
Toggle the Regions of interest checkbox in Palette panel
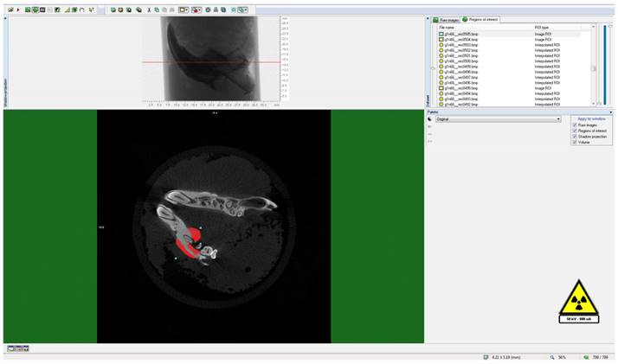point(575,131)
